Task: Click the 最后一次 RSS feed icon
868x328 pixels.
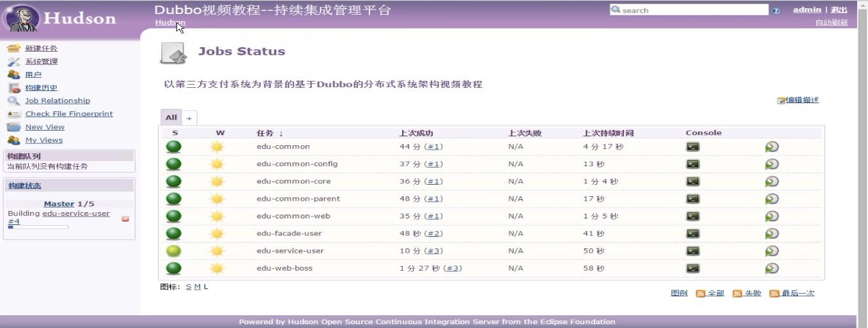Action: [774, 294]
